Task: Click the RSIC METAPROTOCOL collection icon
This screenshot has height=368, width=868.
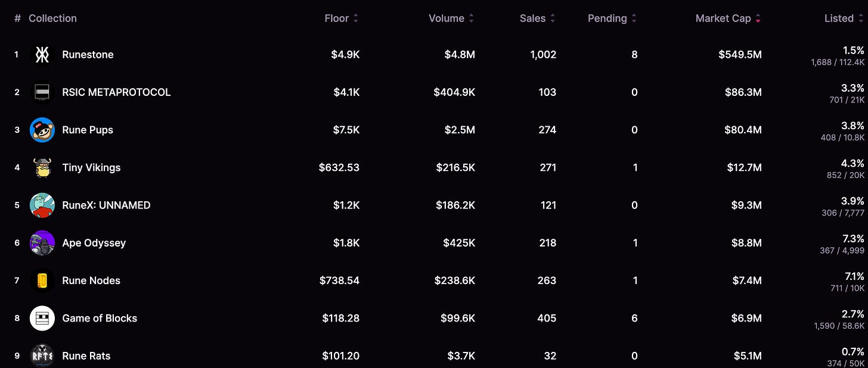Action: pos(42,92)
